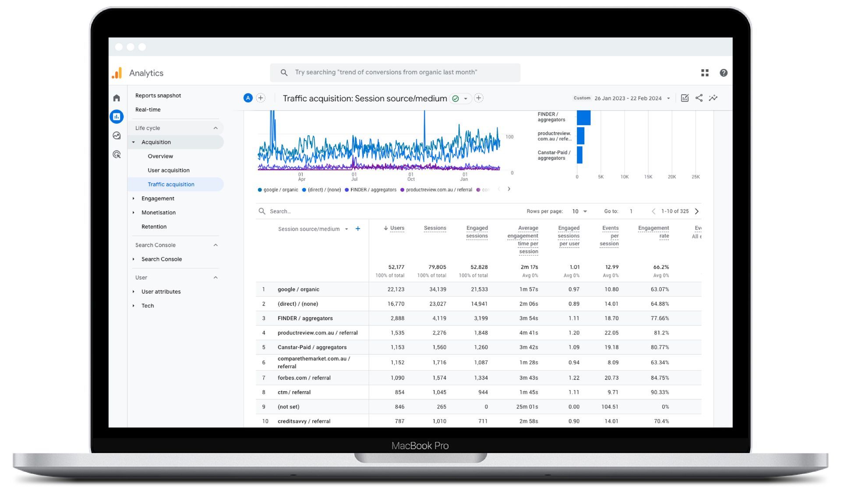The height and width of the screenshot is (504, 841).
Task: Open the Customise report icon
Action: click(685, 98)
